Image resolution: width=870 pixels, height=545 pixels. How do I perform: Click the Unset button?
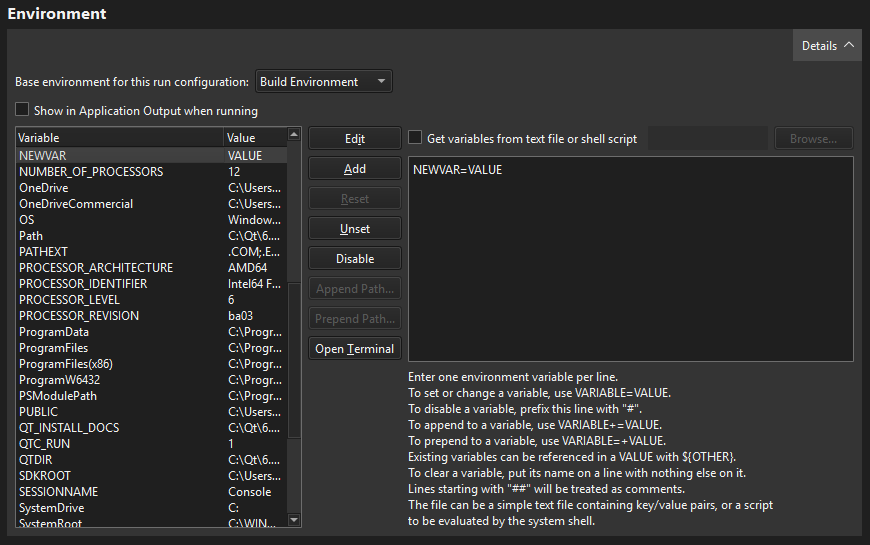coord(355,229)
